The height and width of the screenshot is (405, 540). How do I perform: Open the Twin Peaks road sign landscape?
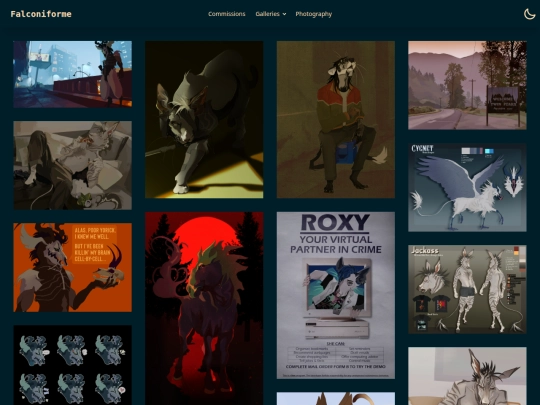click(x=467, y=85)
